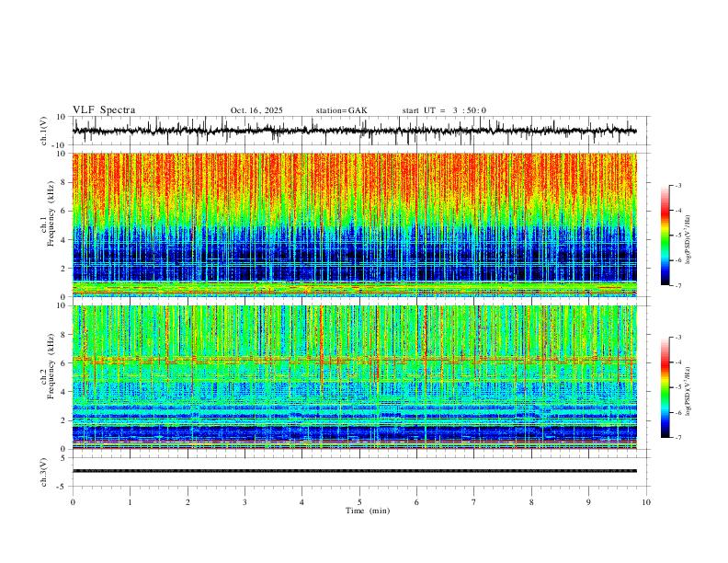The image size is (728, 563).
Task: Click the ch.1 spectrogram panel
Action: click(x=354, y=224)
